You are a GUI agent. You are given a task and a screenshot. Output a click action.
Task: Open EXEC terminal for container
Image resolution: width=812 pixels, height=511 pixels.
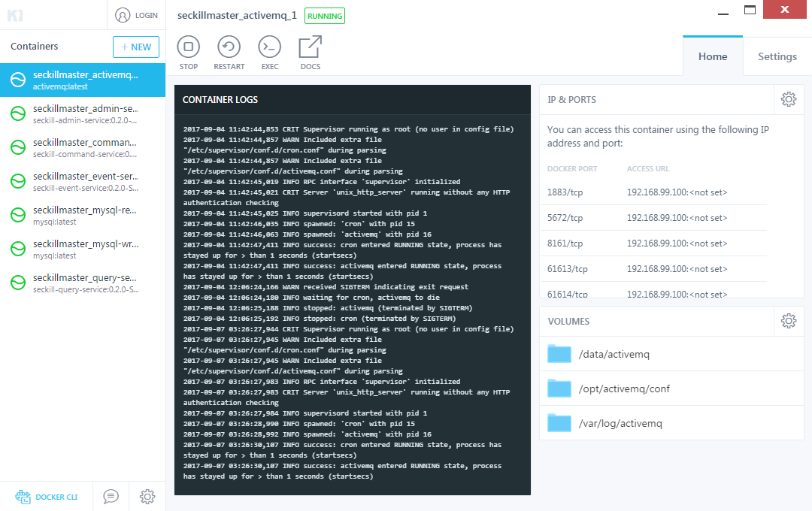point(269,47)
